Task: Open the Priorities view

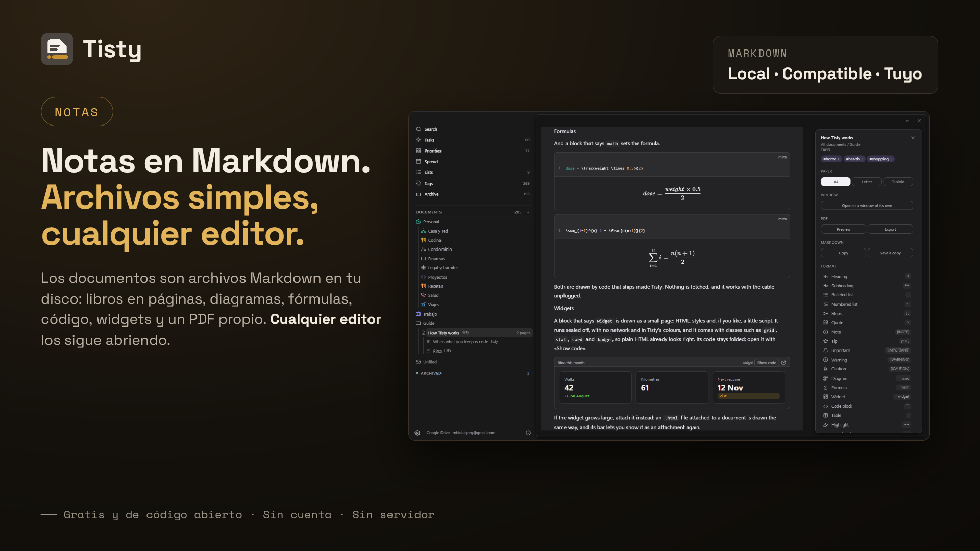Action: tap(473, 151)
